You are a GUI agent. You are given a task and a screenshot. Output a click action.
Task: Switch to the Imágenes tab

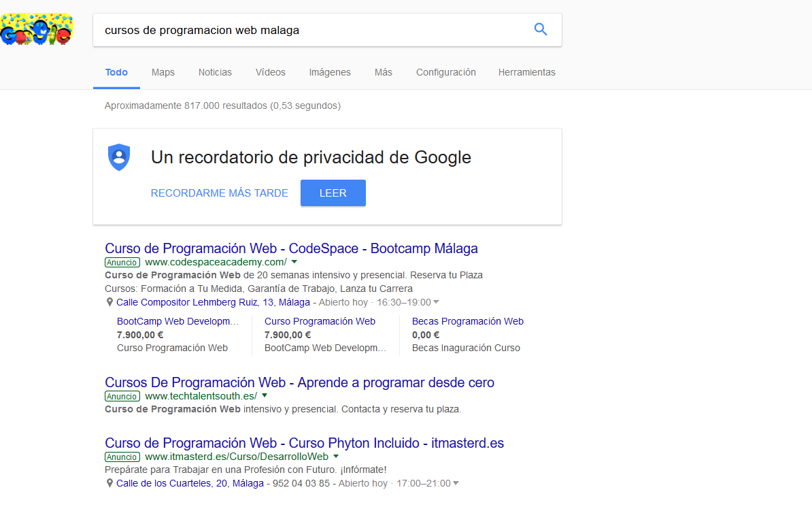(330, 73)
